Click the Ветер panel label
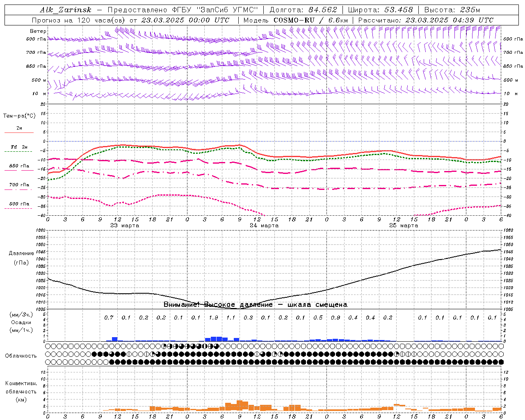The height and width of the screenshot is (420, 525). [38, 31]
